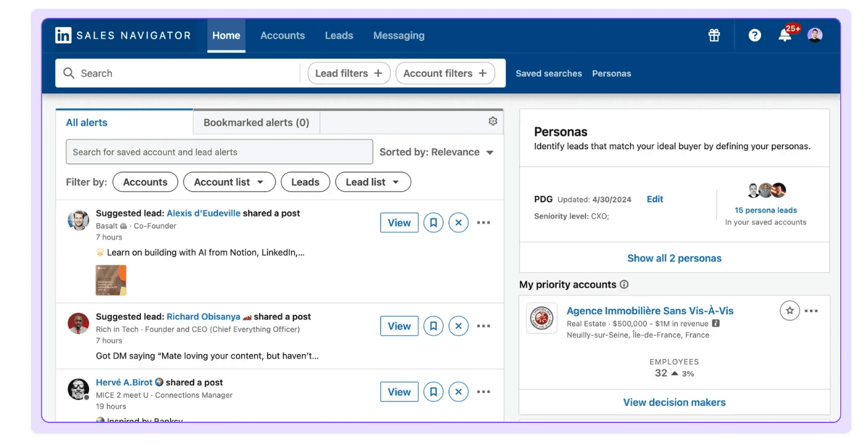Edit the PDG persona
The image size is (868, 444).
click(655, 199)
